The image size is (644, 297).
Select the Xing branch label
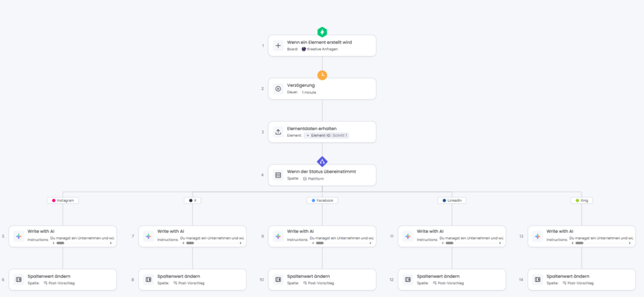click(581, 201)
